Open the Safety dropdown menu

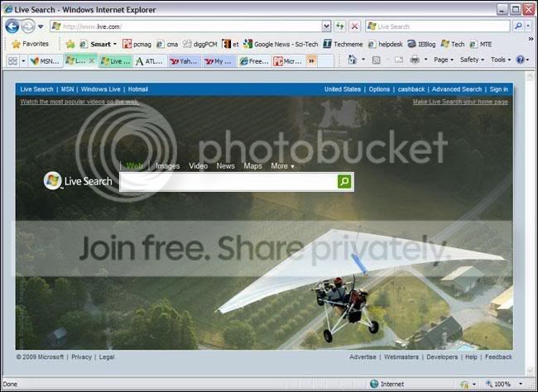[471, 60]
